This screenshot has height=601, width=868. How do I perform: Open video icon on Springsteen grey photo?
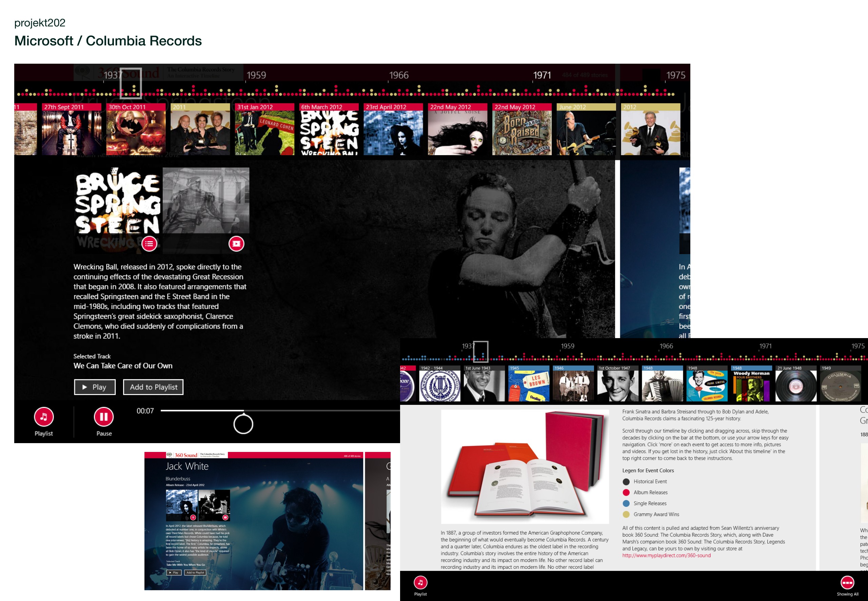pyautogui.click(x=236, y=244)
